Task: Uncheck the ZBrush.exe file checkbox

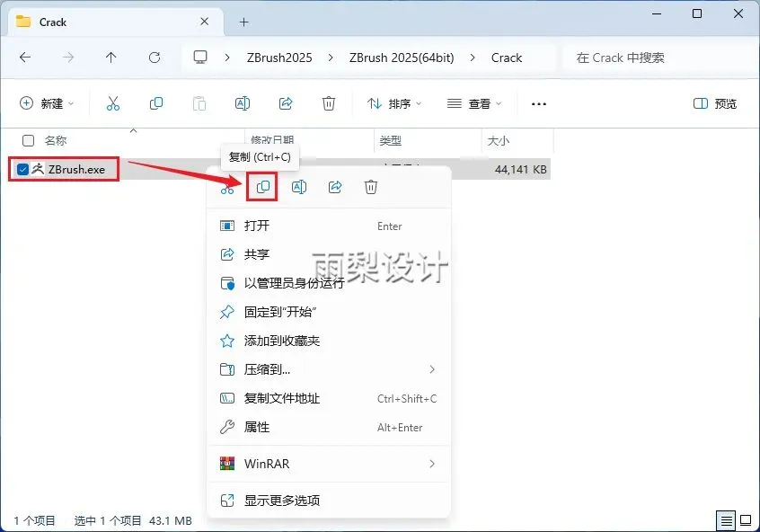Action: click(22, 169)
